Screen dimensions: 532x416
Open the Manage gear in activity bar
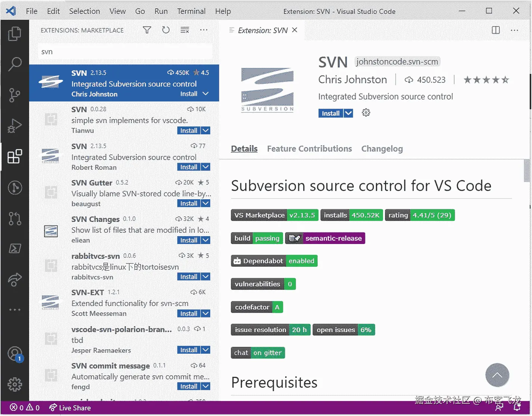click(x=15, y=384)
